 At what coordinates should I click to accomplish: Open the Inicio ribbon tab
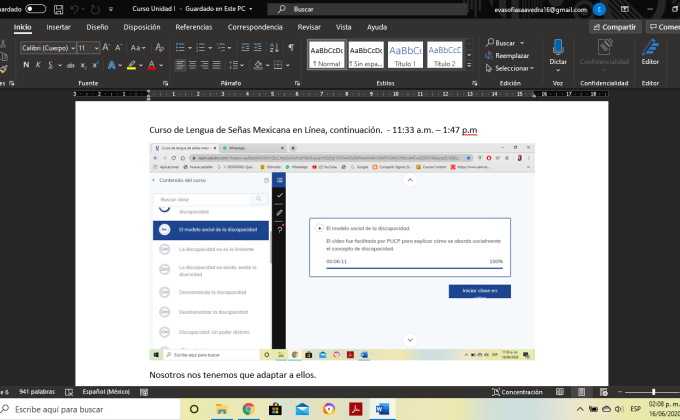coord(22,27)
